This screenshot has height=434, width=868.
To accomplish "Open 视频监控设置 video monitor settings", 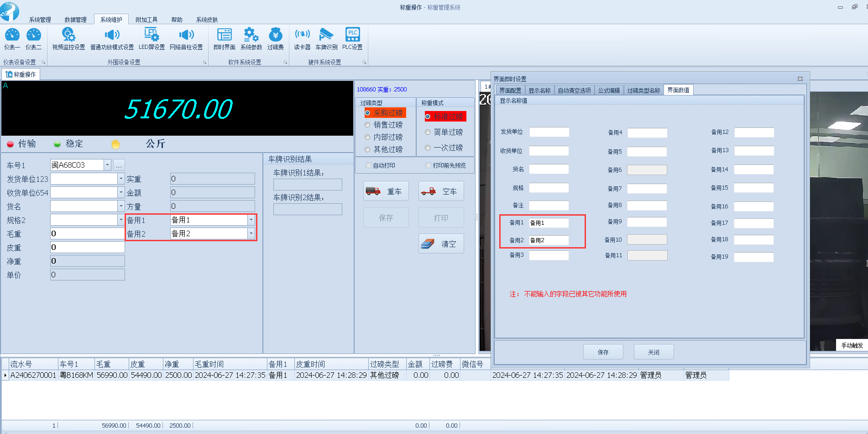I will [x=68, y=39].
